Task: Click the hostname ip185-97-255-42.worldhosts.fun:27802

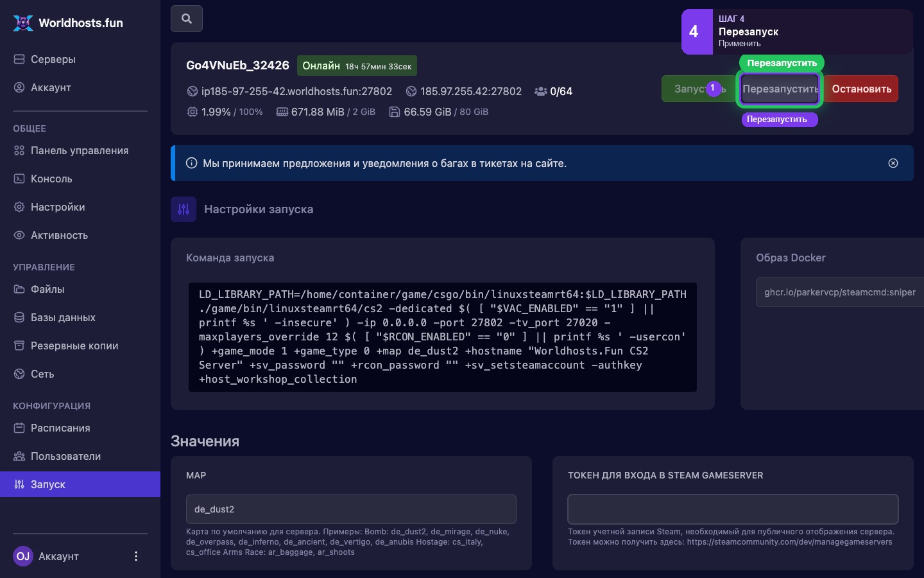Action: pyautogui.click(x=296, y=91)
